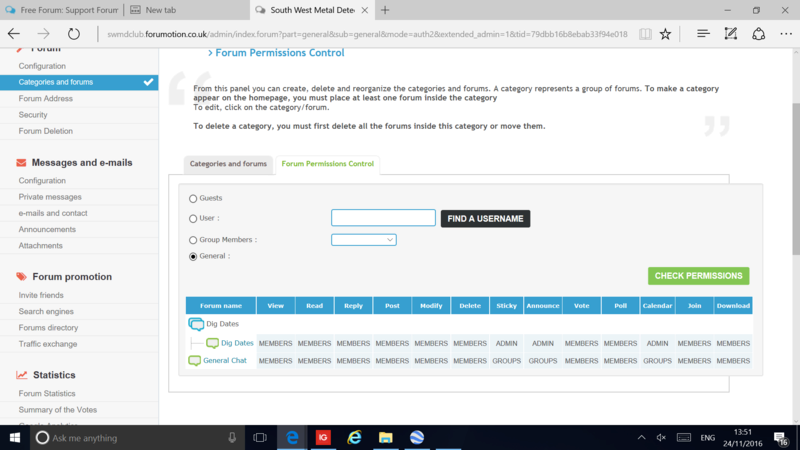The image size is (800, 450).
Task: Click the FIND A USERNAME button
Action: pyautogui.click(x=485, y=219)
